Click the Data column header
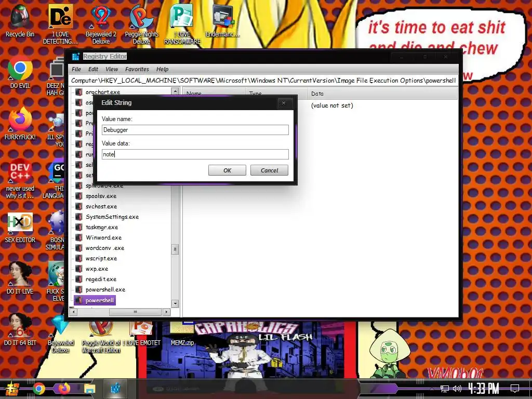 [382, 94]
